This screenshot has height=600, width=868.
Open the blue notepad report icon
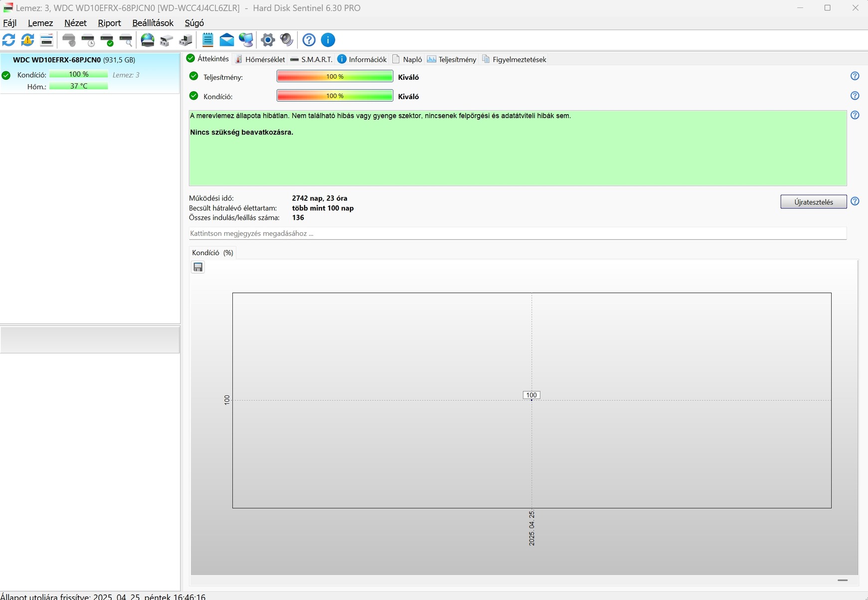click(208, 40)
